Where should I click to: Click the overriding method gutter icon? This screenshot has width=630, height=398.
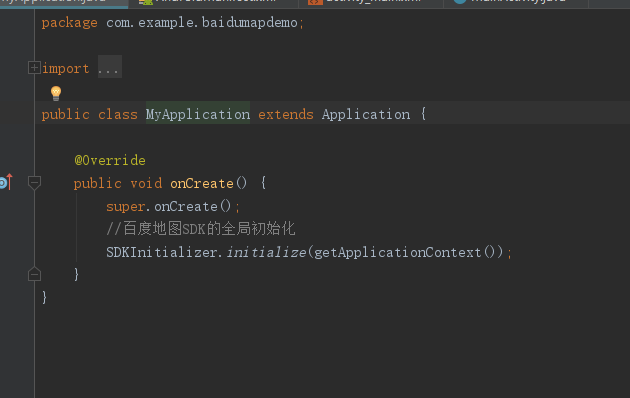tap(6, 182)
